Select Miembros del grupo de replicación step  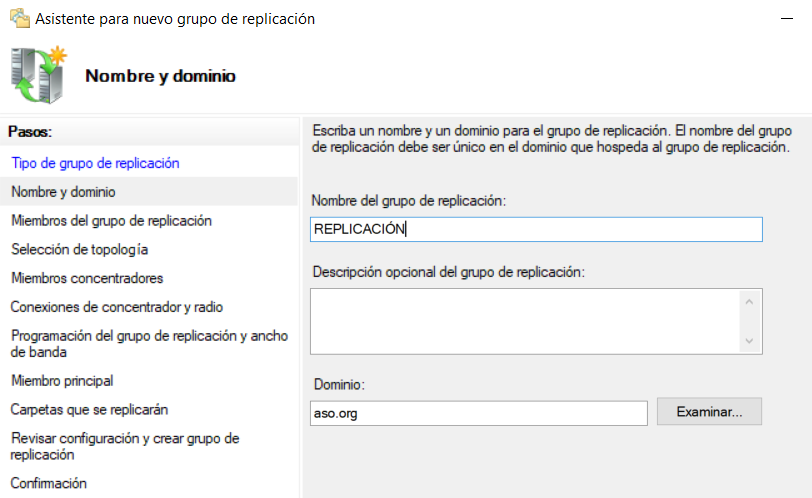click(111, 220)
